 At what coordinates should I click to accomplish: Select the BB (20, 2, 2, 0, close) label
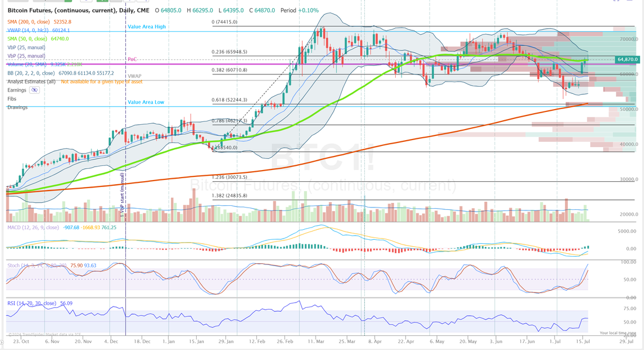pos(31,73)
